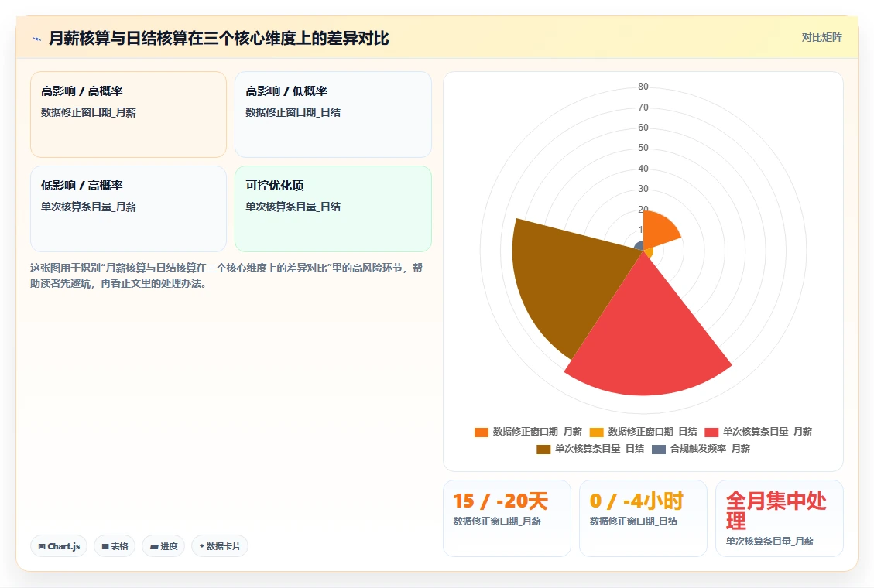Click the chart title 月薪核算与日结核算在三个核心维度上的差异对比
This screenshot has height=588, width=874.
coord(218,39)
